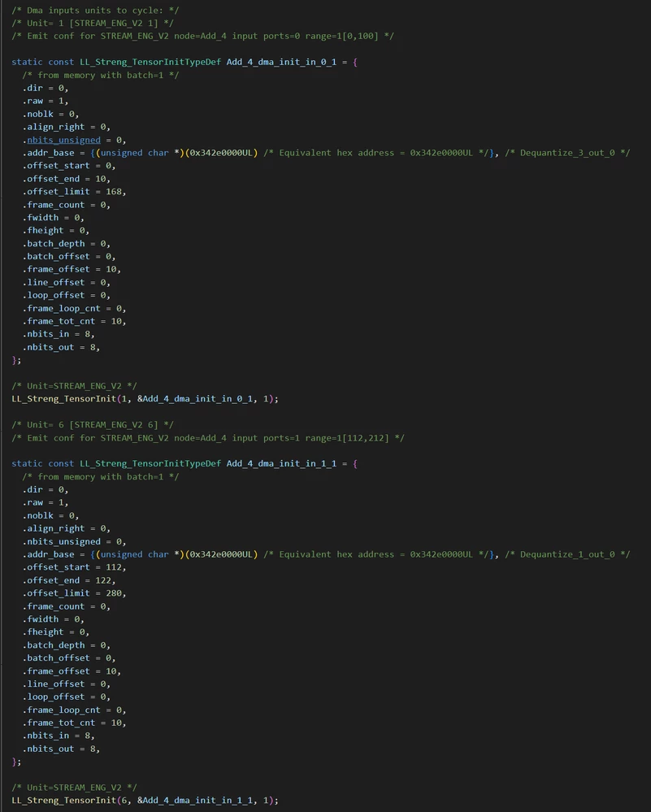This screenshot has height=812, width=651.
Task: Click the '&Add_4_dma_init_in_1_1' argument in the TensorInit call
Action: (195, 800)
